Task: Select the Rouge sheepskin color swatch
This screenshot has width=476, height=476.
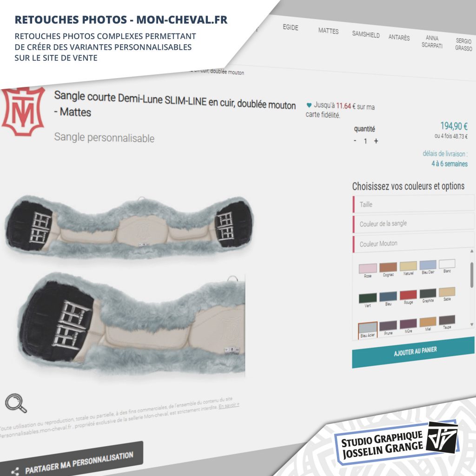Action: tap(408, 295)
